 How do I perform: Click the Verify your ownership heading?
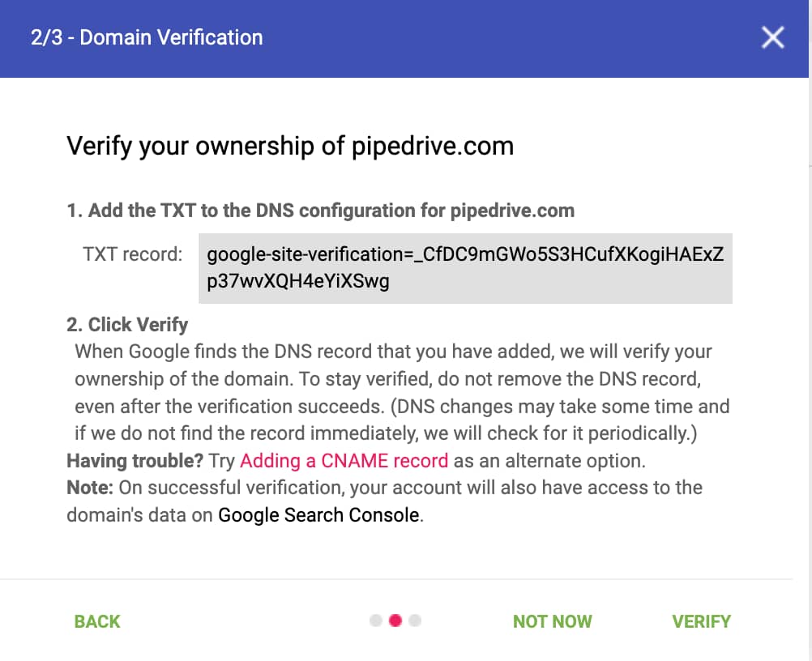[x=290, y=146]
